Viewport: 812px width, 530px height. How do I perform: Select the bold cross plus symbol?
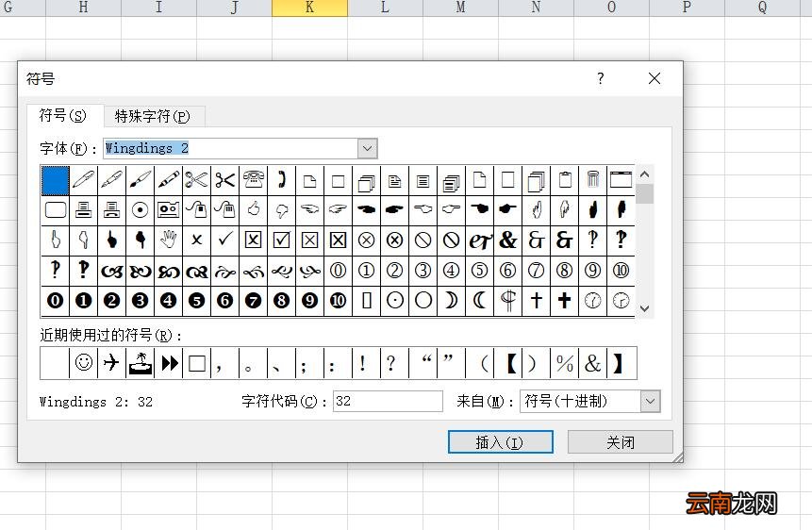click(565, 301)
